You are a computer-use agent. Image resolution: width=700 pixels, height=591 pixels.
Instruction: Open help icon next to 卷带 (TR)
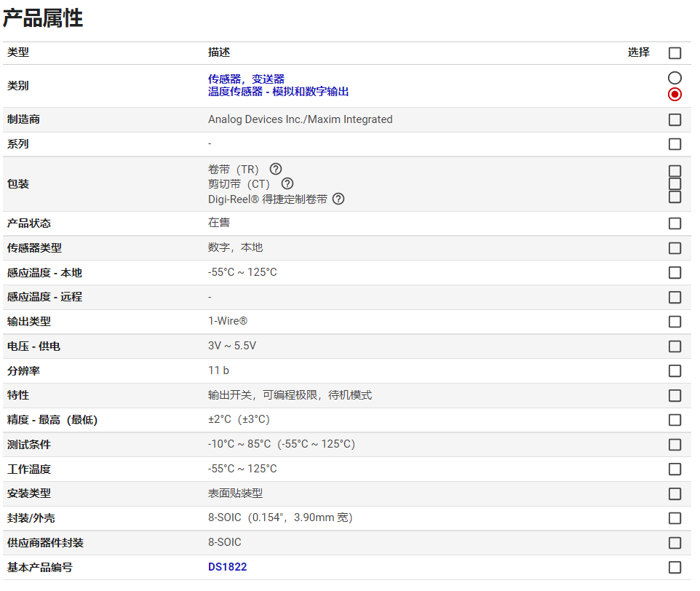276,169
